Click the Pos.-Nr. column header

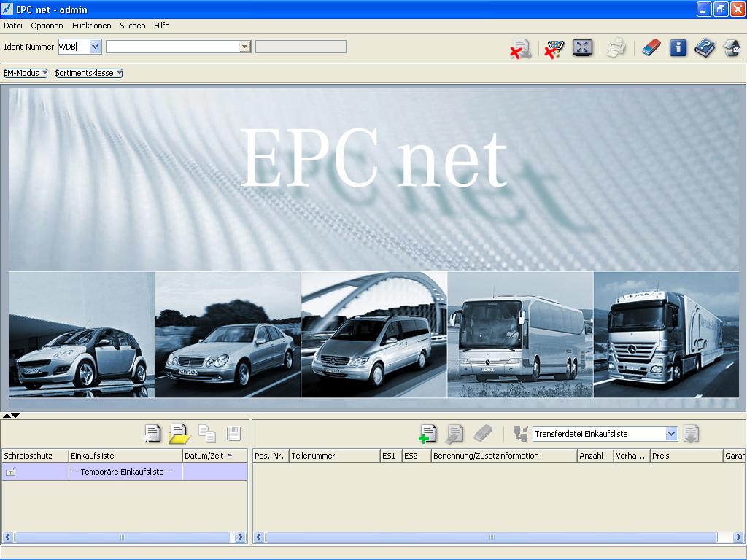(271, 456)
